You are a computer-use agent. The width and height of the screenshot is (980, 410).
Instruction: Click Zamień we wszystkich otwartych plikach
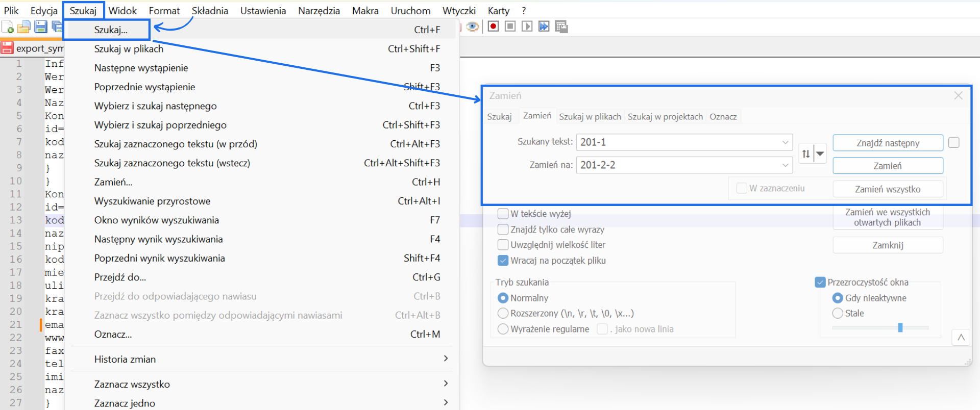[888, 217]
